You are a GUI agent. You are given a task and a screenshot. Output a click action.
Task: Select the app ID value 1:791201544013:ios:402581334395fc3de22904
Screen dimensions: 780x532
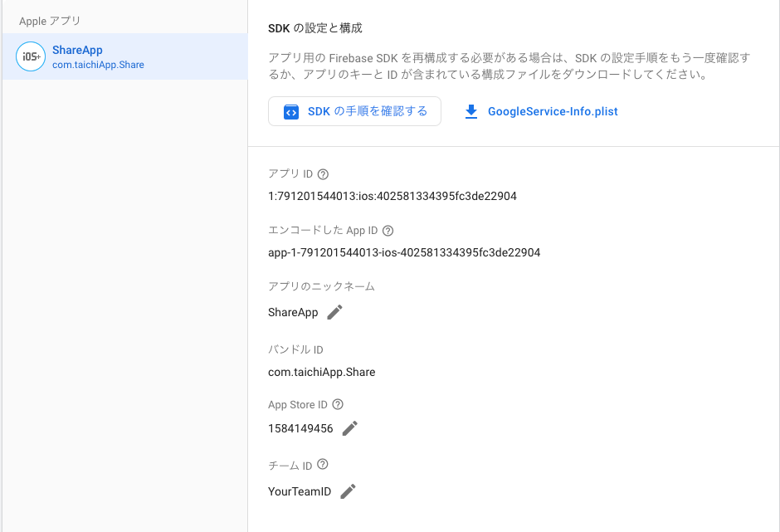point(392,196)
